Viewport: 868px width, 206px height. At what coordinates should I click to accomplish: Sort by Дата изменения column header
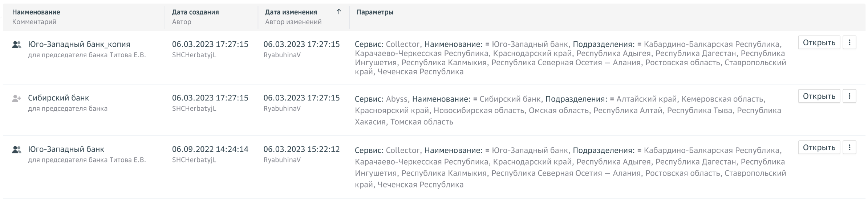click(x=291, y=12)
